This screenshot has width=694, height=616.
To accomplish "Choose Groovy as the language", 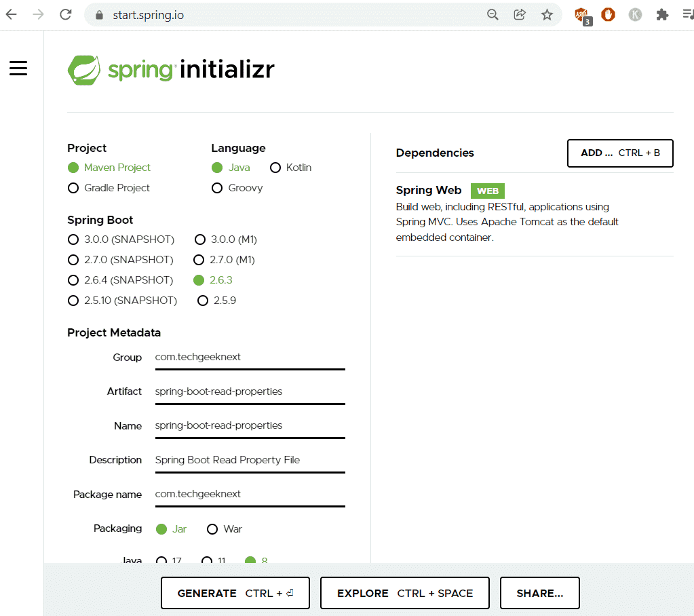I will click(x=237, y=188).
